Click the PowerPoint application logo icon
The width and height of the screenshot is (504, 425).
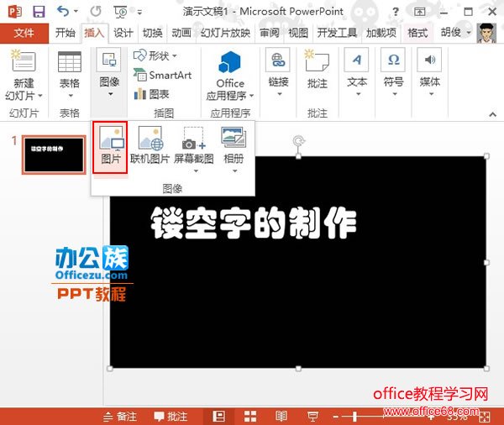pos(15,12)
